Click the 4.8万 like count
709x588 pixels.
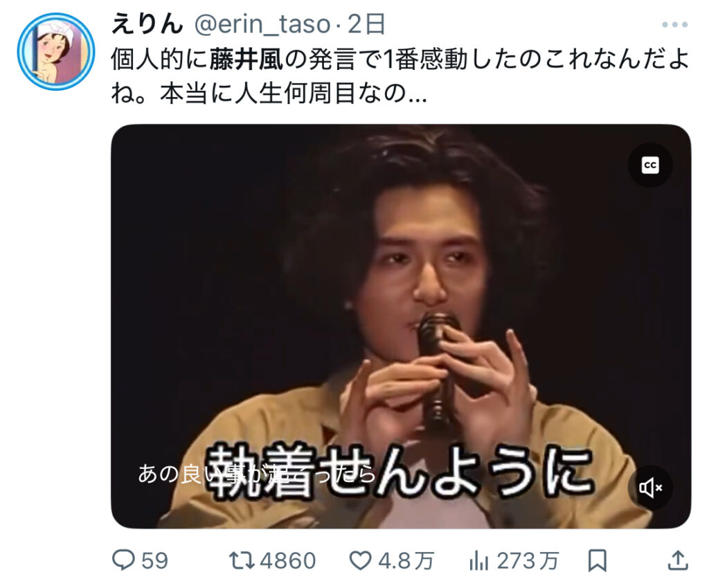point(406,561)
